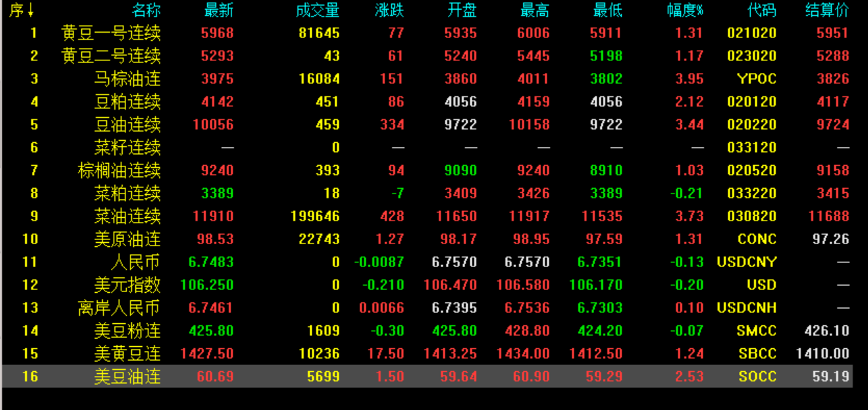Click settlement price 426.10
The height and width of the screenshot is (410, 868).
(826, 330)
